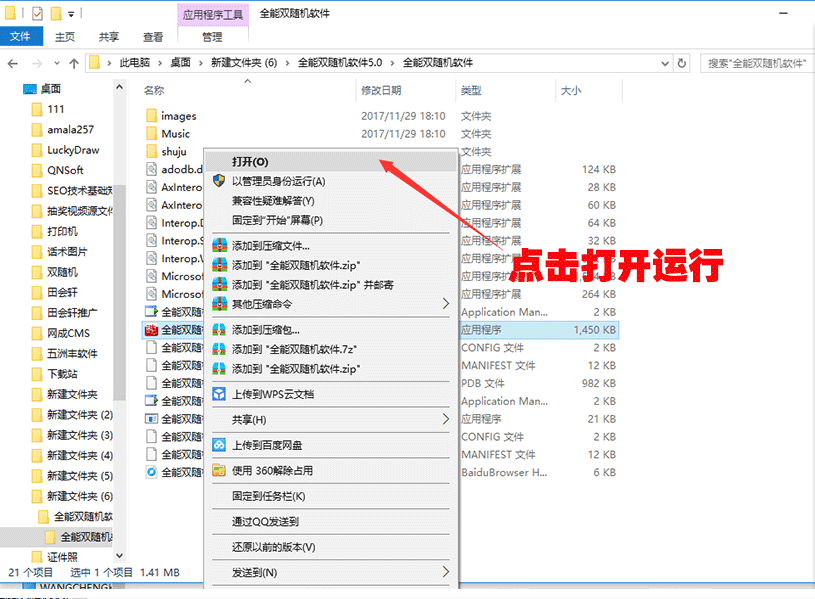Switch to the 查看 ribbon tab

(x=153, y=37)
